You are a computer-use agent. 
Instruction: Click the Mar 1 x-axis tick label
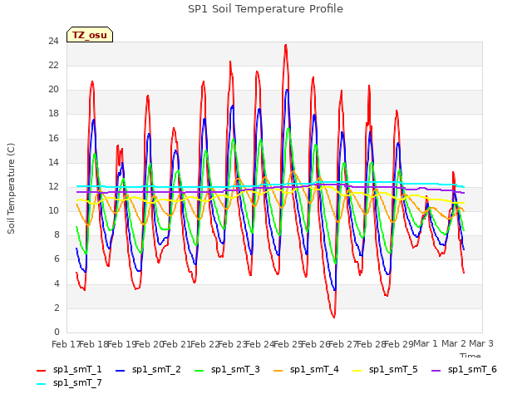[x=426, y=343]
